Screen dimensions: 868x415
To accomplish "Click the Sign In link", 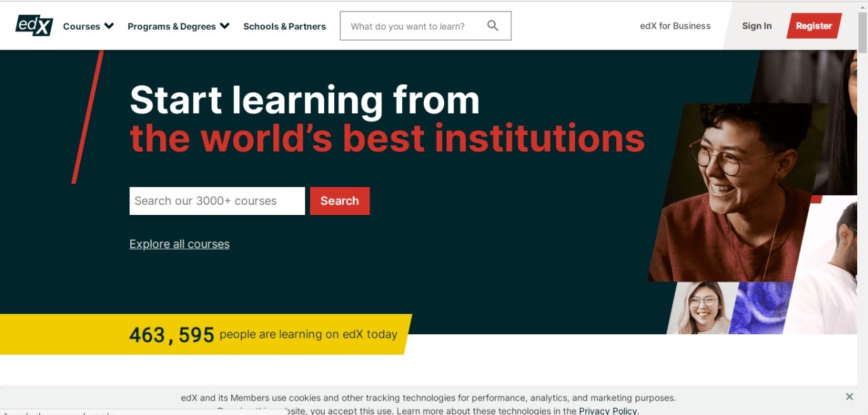I will coord(756,26).
